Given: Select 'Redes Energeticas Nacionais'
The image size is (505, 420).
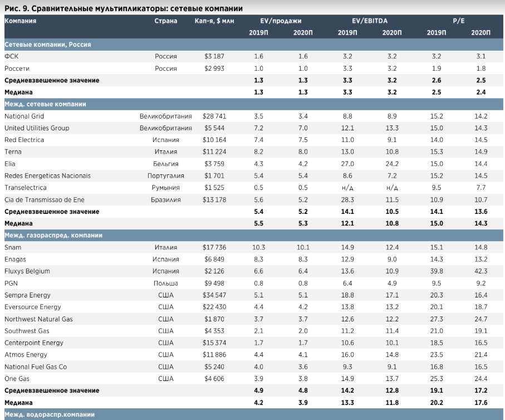Looking at the screenshot, I should pyautogui.click(x=47, y=175).
